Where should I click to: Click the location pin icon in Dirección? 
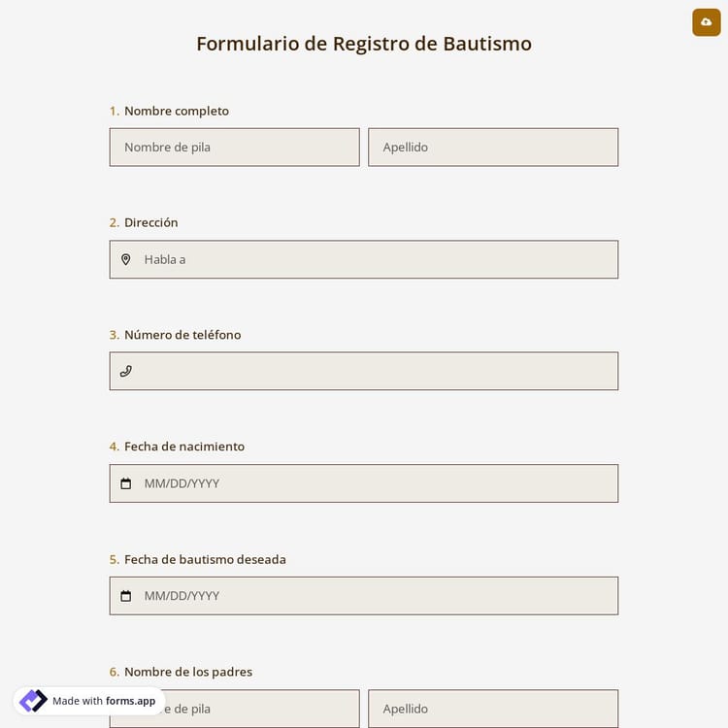pos(125,259)
